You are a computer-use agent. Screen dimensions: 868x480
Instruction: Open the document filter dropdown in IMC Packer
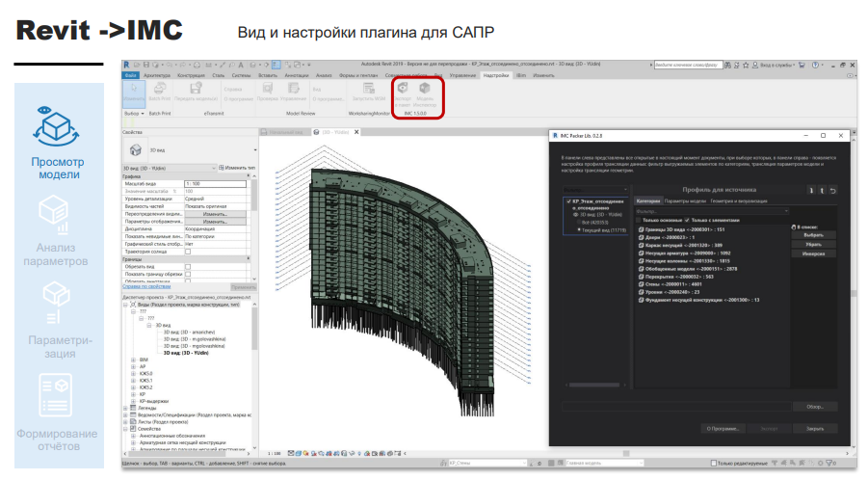click(595, 189)
